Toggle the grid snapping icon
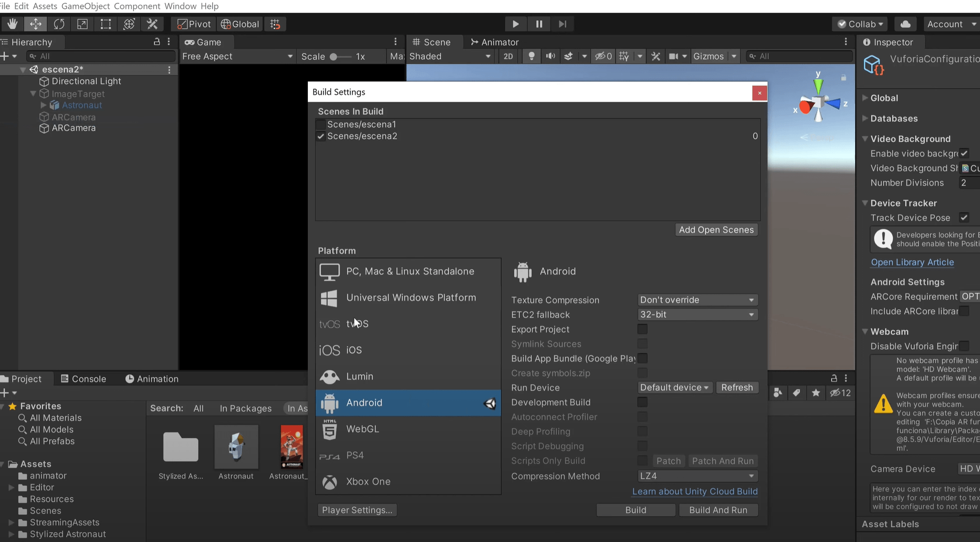Screen dimensions: 980x542 coord(276,24)
